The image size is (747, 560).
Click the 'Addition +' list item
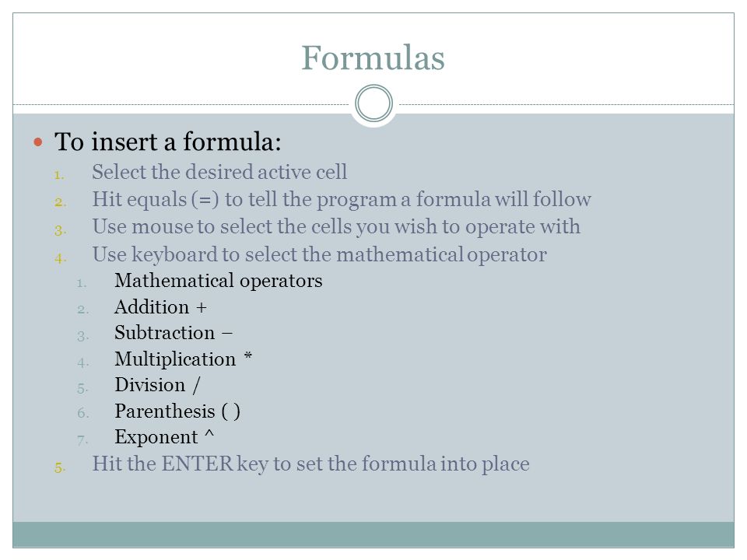tap(160, 307)
